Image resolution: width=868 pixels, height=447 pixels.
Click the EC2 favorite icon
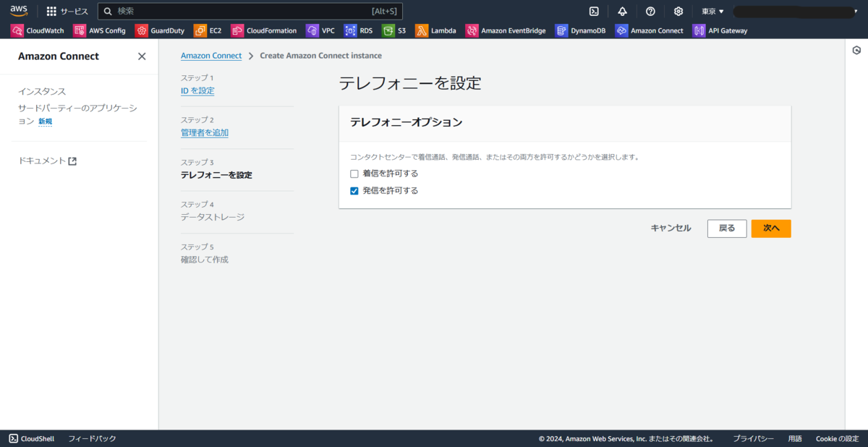tap(200, 30)
